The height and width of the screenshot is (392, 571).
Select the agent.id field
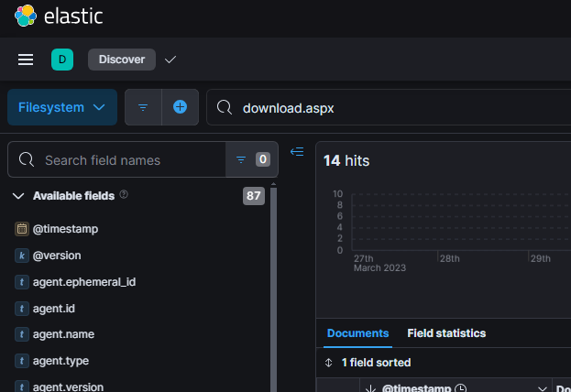(x=54, y=309)
